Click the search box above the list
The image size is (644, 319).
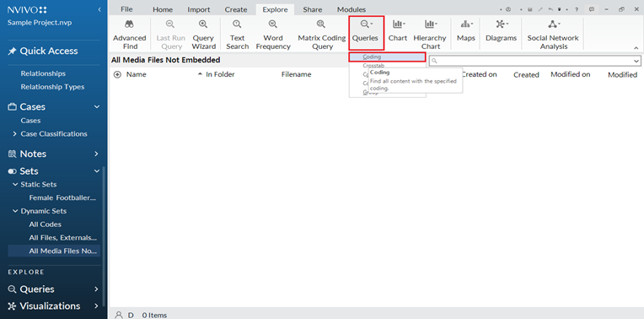[x=534, y=61]
